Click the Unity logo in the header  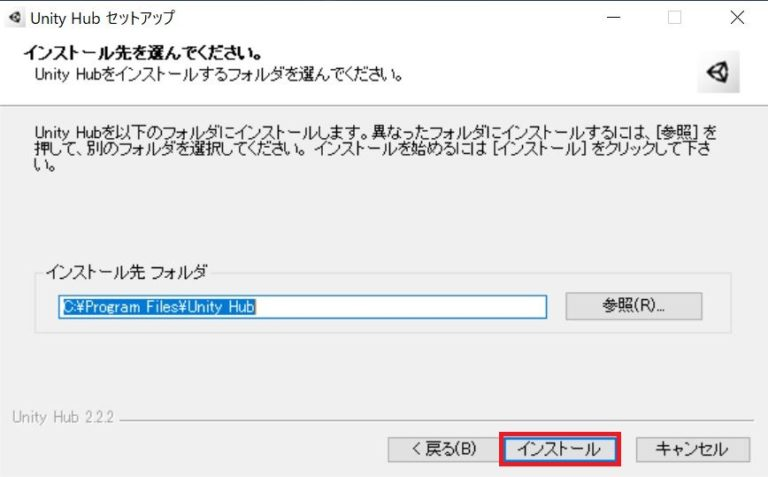(718, 72)
